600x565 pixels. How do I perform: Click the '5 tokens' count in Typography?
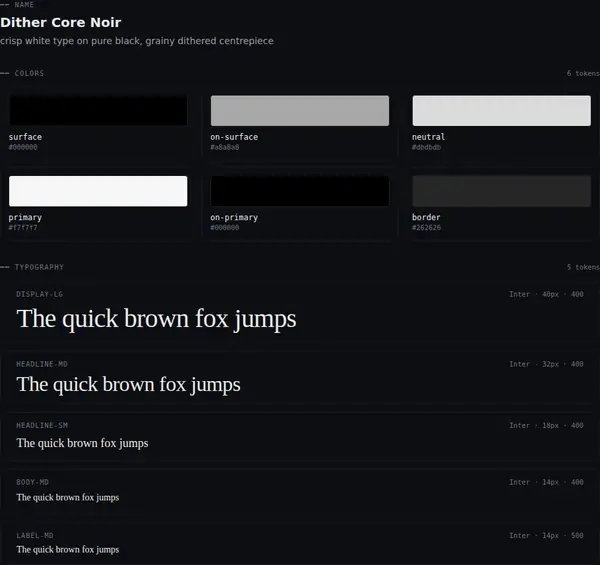tap(583, 267)
